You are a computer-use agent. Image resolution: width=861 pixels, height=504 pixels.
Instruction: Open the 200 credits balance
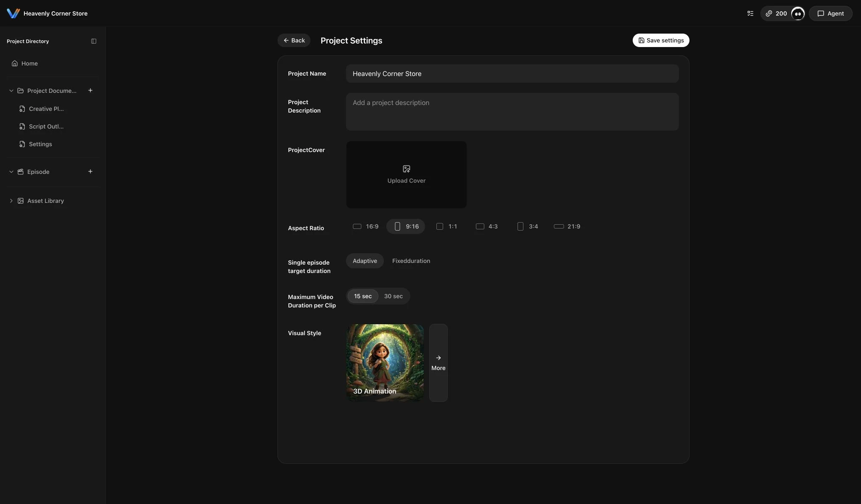coord(776,13)
